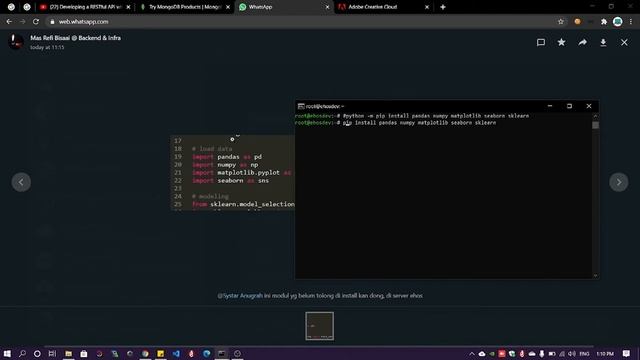Download the viewed image
The height and width of the screenshot is (360, 640).
tap(603, 42)
